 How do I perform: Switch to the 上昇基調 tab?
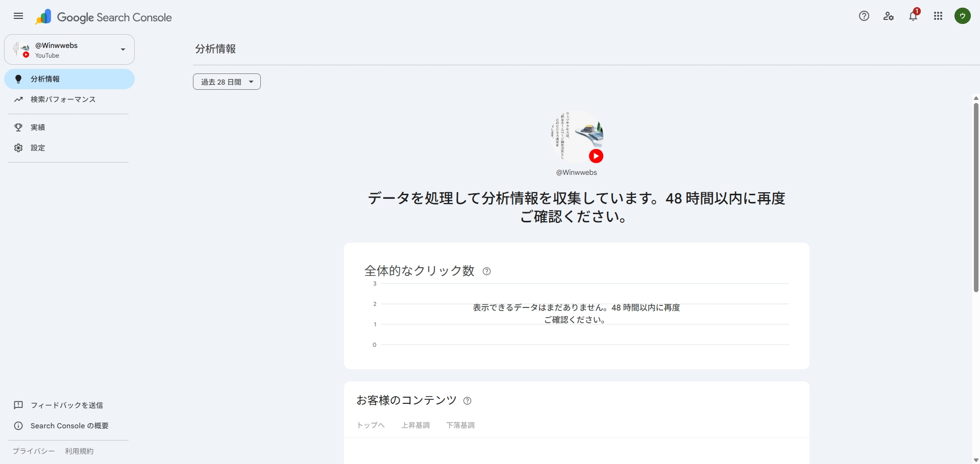(415, 425)
